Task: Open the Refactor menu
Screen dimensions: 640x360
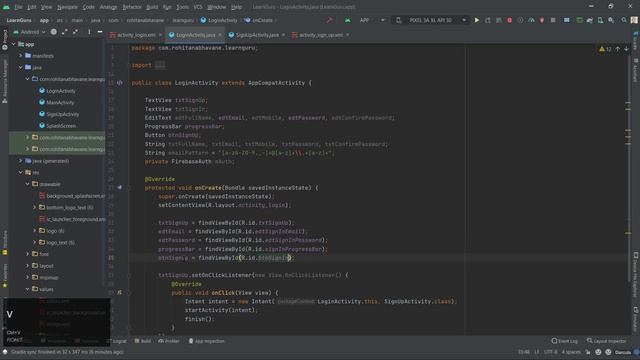Action: pyautogui.click(x=132, y=7)
